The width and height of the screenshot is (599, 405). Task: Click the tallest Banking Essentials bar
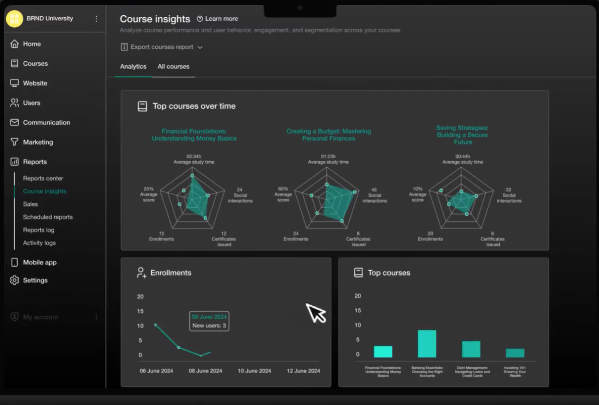coord(427,344)
